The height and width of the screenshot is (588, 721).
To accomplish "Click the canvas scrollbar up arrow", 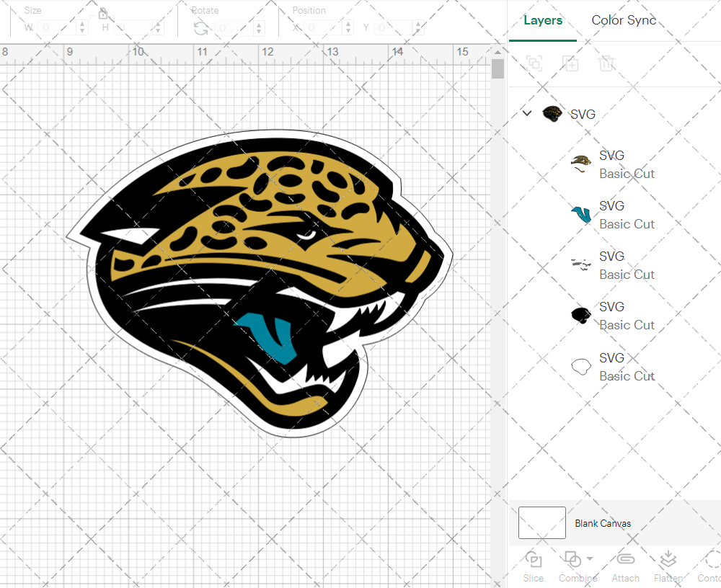I will (x=497, y=52).
